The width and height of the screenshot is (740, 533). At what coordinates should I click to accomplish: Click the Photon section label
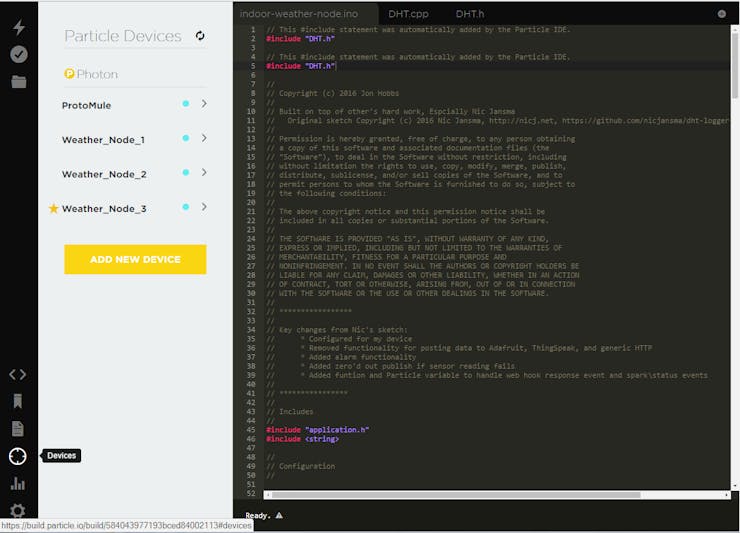[x=97, y=74]
